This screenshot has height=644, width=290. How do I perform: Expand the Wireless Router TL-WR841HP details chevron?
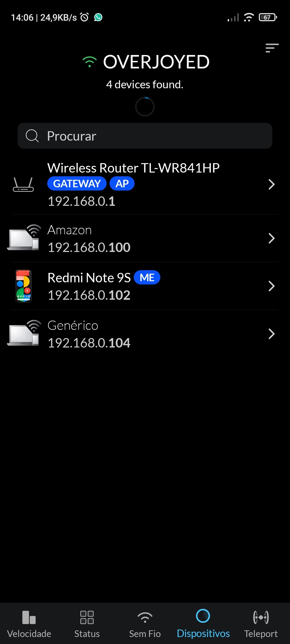coord(271,184)
